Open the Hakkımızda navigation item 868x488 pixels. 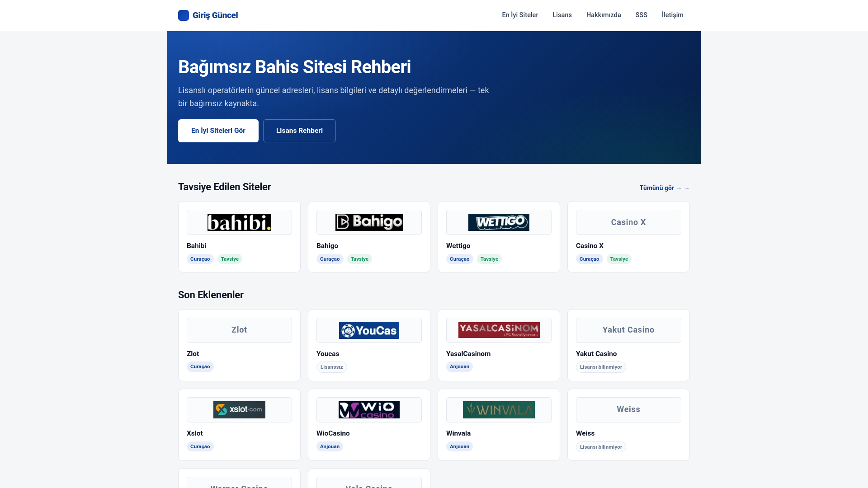click(x=604, y=15)
